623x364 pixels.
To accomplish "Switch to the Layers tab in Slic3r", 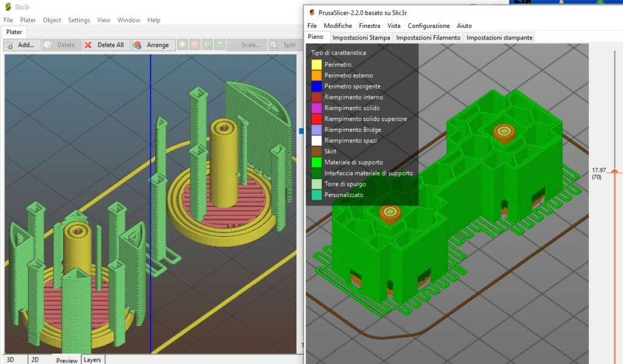I will (x=92, y=359).
